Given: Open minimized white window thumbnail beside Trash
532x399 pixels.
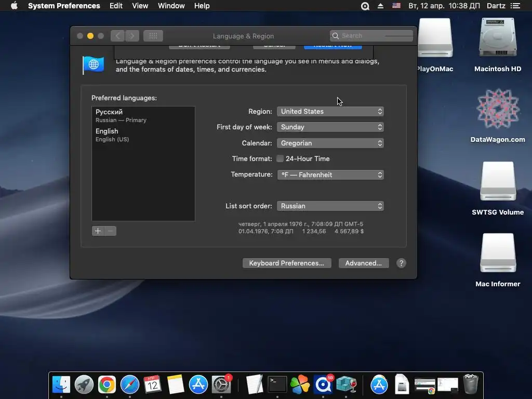Looking at the screenshot, I should (448, 386).
